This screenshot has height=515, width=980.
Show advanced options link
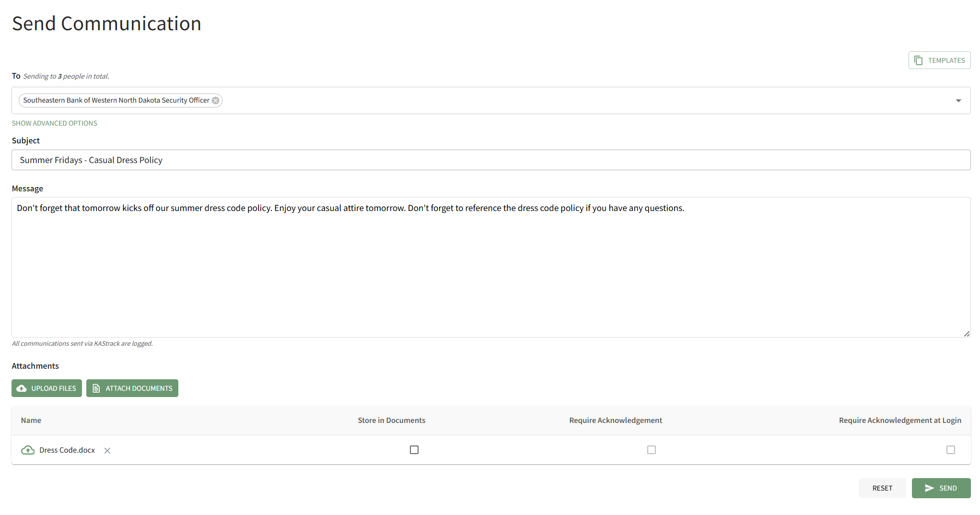(x=55, y=123)
